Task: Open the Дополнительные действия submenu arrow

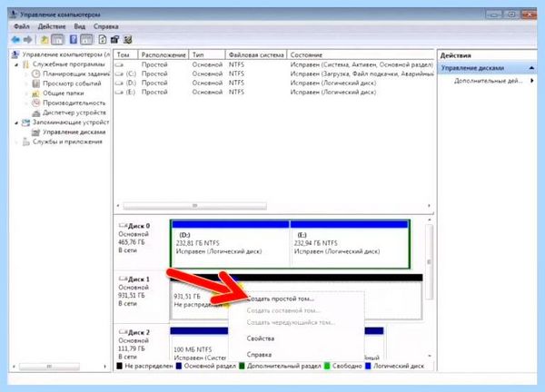Action: click(531, 81)
